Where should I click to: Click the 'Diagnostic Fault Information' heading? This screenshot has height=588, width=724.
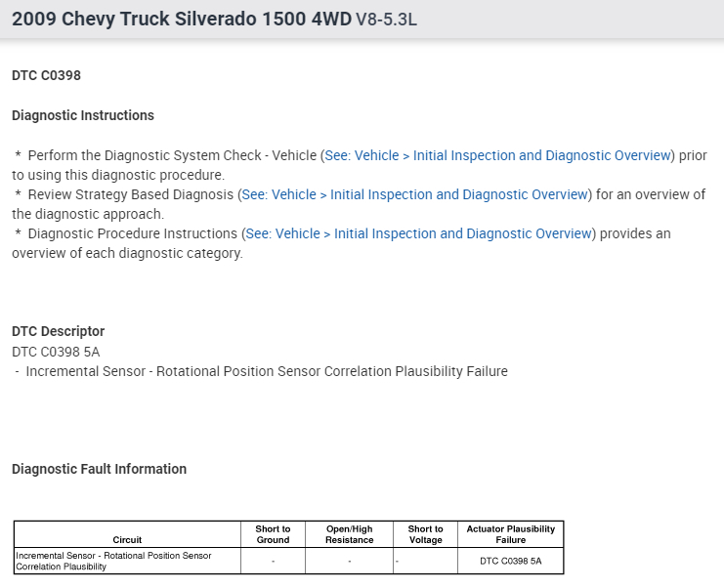(x=99, y=469)
